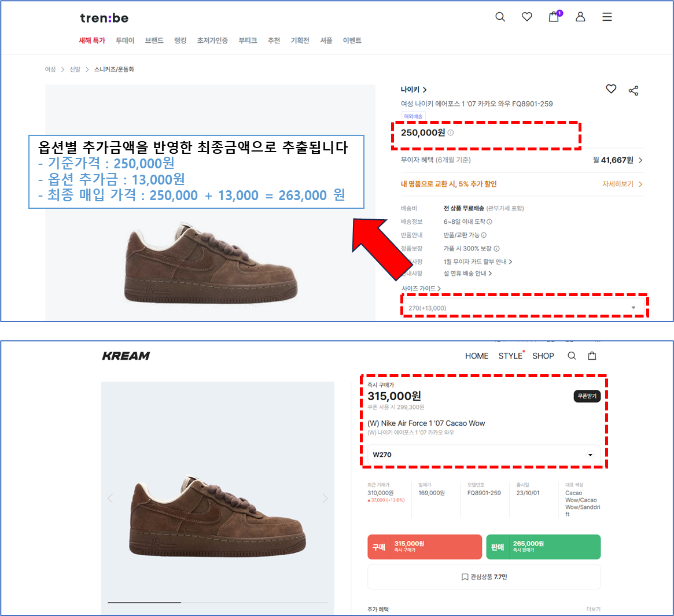Select the 부티크 menu item

[x=248, y=40]
